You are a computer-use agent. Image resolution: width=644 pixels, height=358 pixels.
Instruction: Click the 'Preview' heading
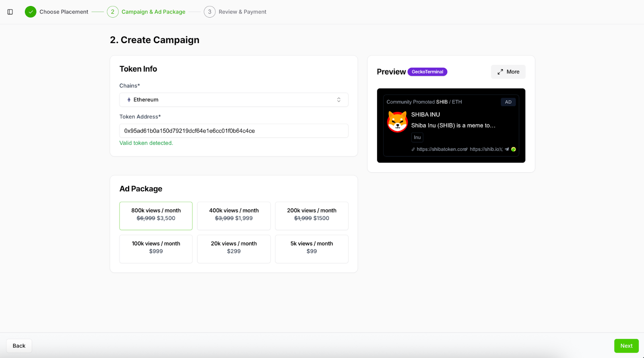[x=391, y=72]
